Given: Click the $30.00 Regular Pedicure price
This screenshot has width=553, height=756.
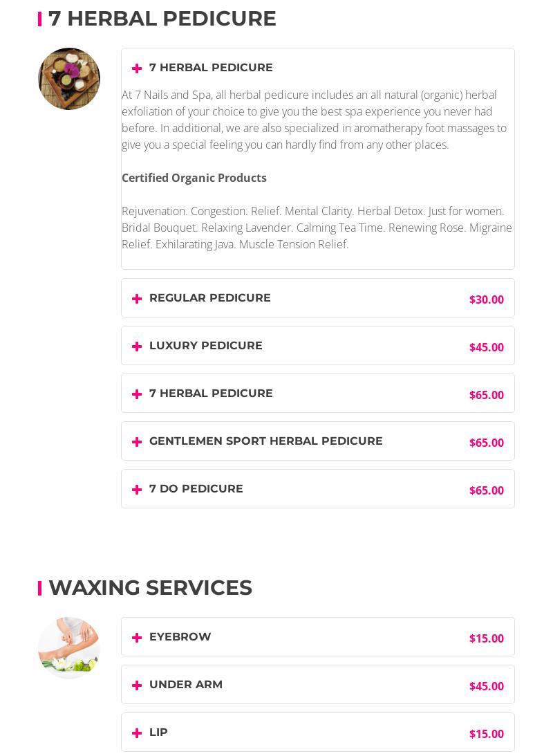Looking at the screenshot, I should pos(486,299).
